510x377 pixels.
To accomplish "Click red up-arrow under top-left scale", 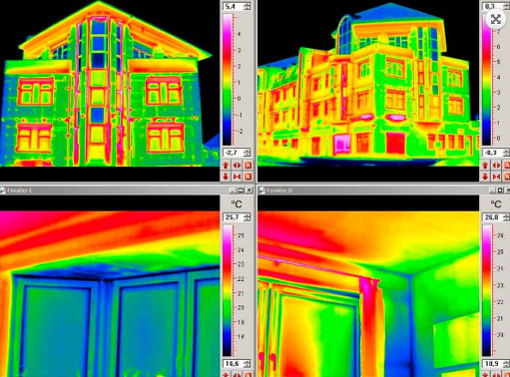I will coord(226,165).
